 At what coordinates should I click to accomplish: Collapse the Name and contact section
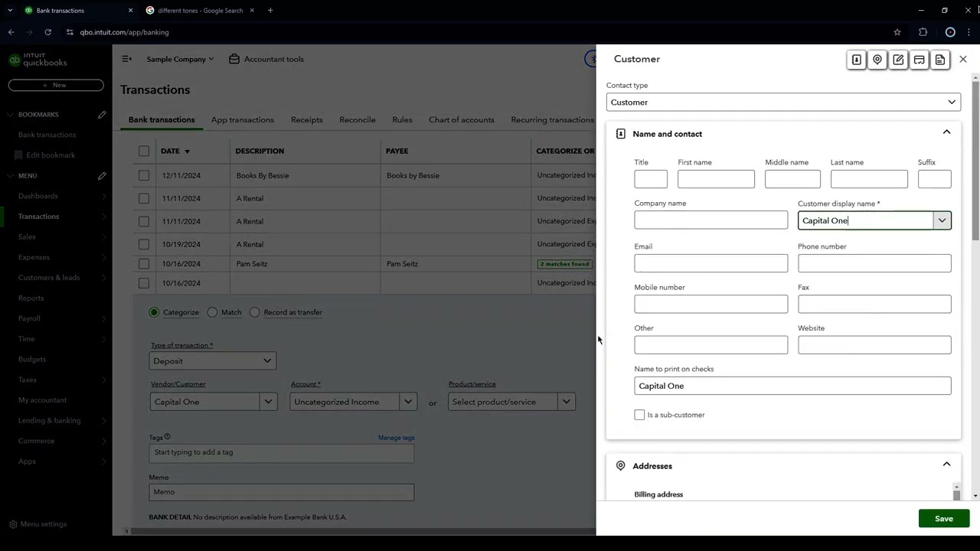coord(947,132)
